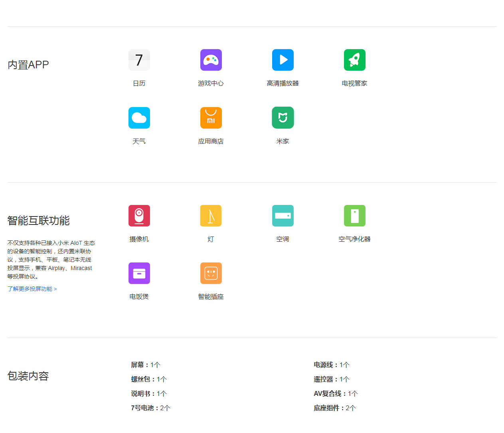Click the 内置APP section heading

coord(28,65)
